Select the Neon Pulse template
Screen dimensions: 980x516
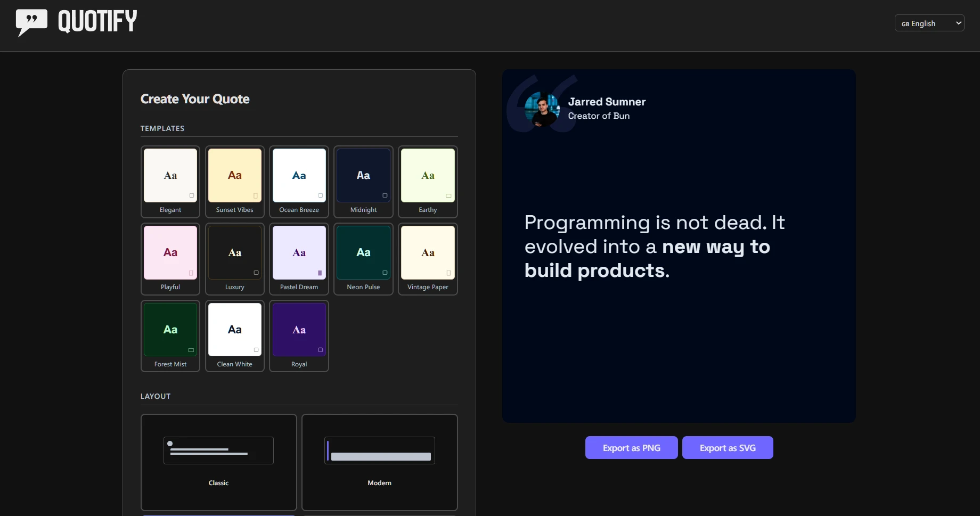point(364,259)
